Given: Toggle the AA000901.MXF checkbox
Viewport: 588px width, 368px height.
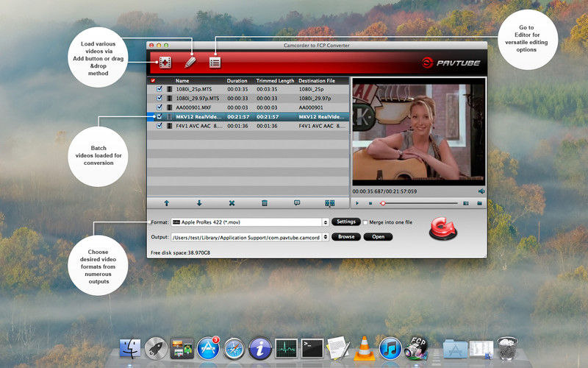Looking at the screenshot, I should 159,107.
